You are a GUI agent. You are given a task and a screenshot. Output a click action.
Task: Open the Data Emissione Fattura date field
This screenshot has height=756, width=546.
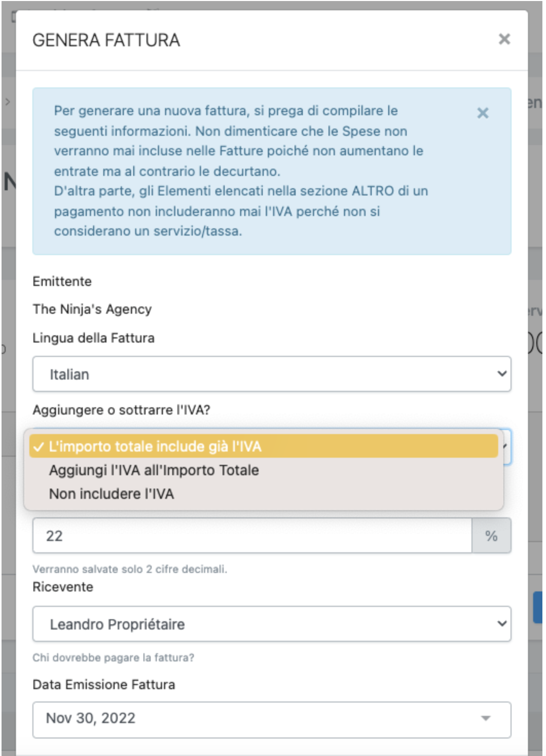coord(257,718)
